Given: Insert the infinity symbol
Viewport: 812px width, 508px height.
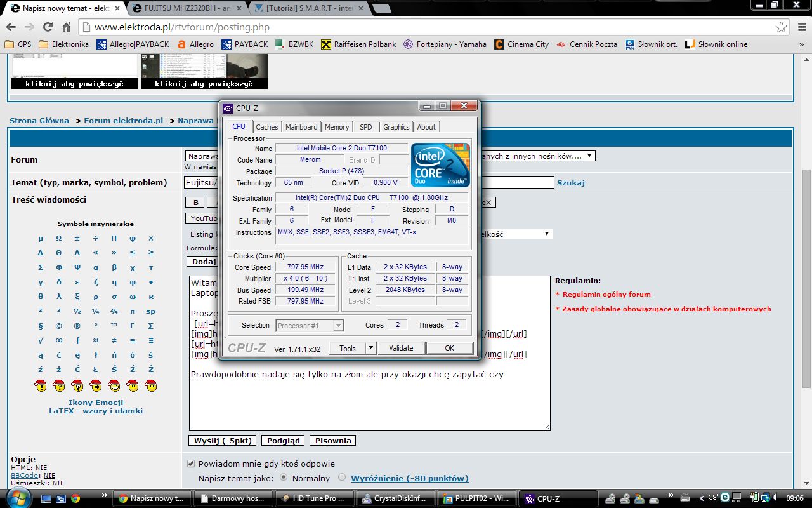Looking at the screenshot, I should (x=59, y=340).
